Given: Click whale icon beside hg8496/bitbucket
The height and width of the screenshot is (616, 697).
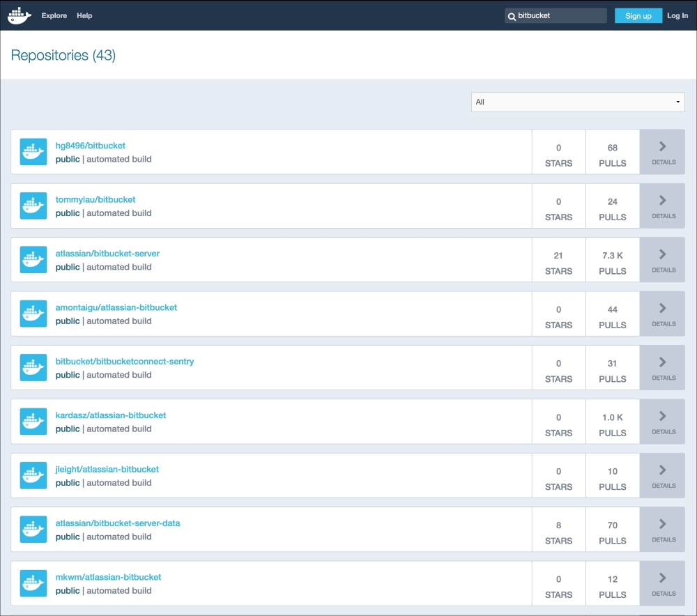Looking at the screenshot, I should point(33,152).
